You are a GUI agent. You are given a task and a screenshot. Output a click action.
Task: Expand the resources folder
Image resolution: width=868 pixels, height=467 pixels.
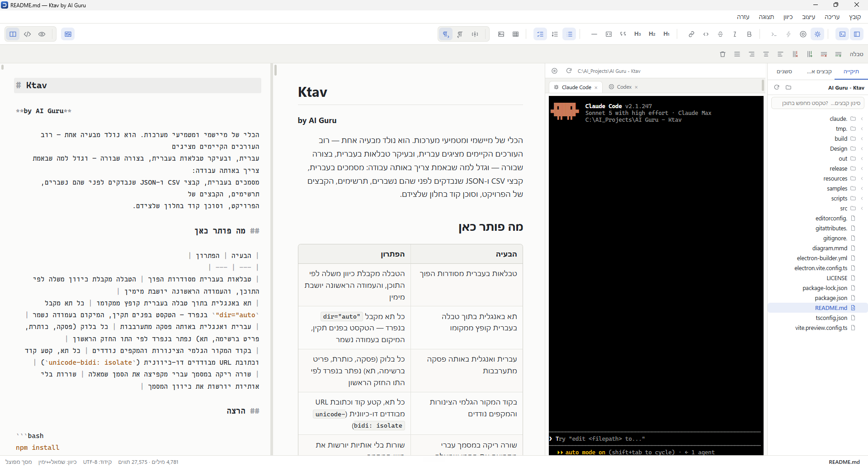818,178
